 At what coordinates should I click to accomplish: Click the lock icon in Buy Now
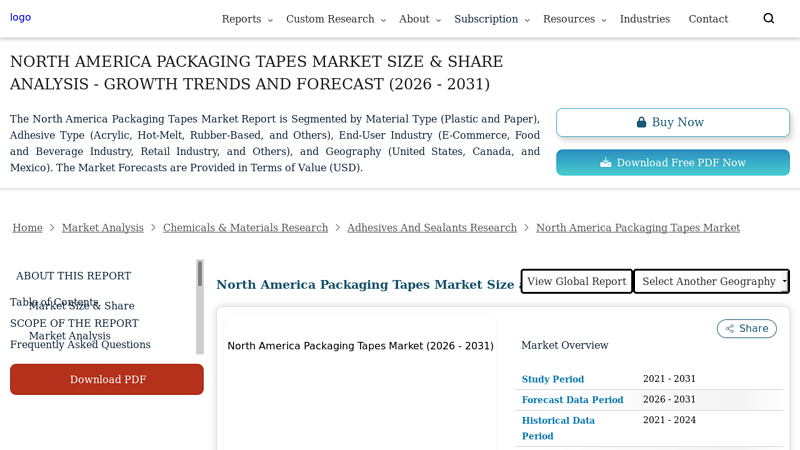641,122
